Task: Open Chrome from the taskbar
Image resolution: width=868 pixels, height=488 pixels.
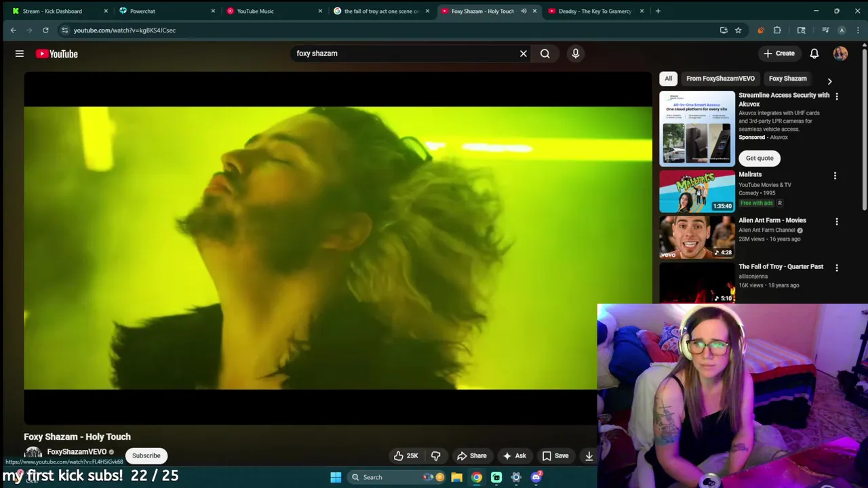Action: click(x=477, y=477)
